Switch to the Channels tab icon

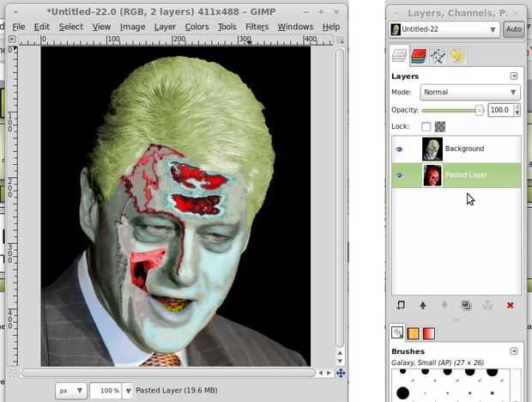point(419,56)
